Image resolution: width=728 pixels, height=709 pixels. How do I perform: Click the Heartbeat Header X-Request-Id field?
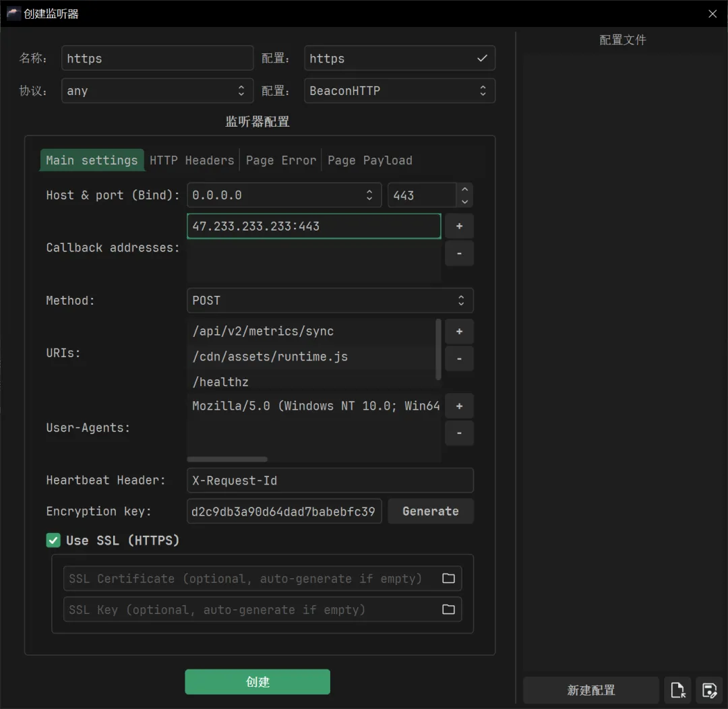[330, 480]
